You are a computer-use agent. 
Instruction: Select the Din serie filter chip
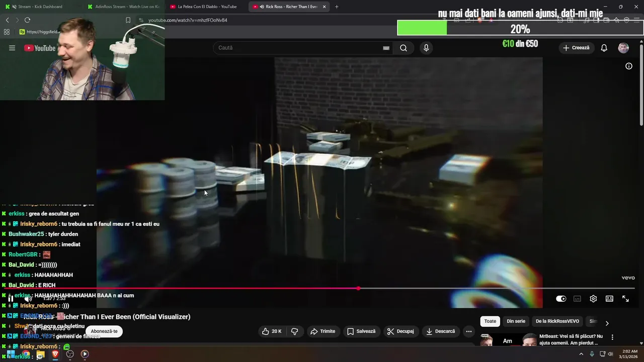point(516,321)
